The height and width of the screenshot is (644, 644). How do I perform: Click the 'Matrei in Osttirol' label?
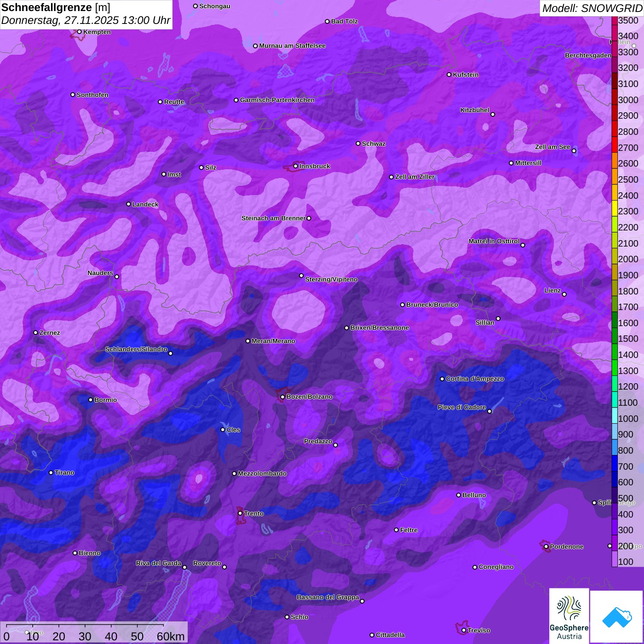click(494, 241)
